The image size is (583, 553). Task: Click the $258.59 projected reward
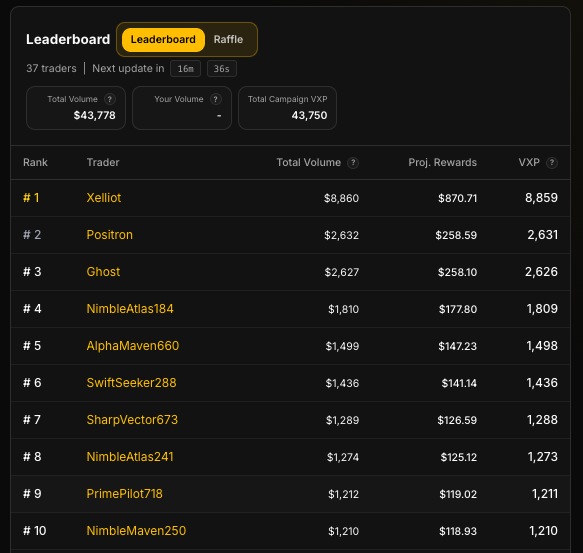click(456, 235)
